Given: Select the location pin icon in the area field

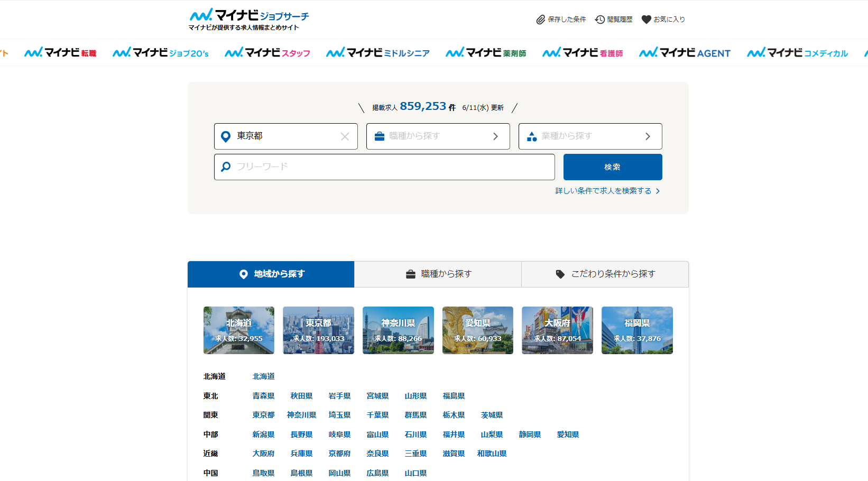Looking at the screenshot, I should 226,136.
